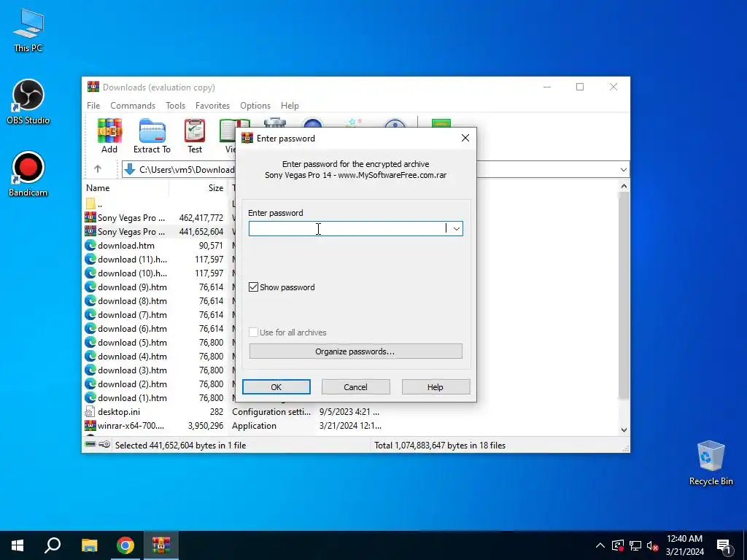Select This PC desktop icon
Image resolution: width=747 pixels, height=560 pixels.
point(28,31)
